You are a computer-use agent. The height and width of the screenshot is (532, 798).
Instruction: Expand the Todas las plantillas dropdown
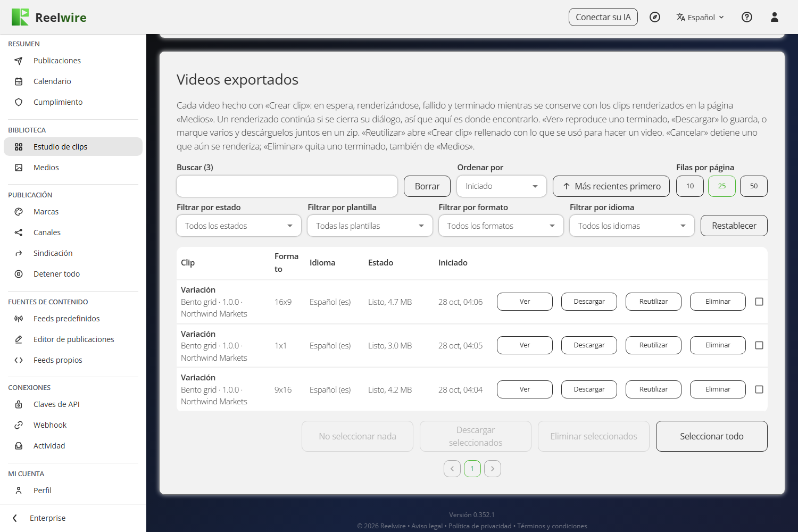(370, 226)
